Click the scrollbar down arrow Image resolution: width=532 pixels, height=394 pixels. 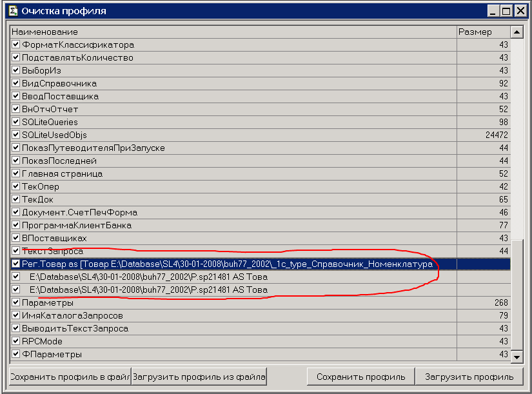[x=517, y=357]
